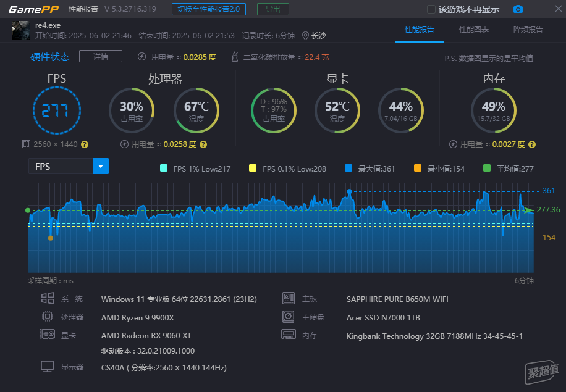Viewport: 566px width, 392px height.
Task: Enable the 该游戏不再显示 checkbox
Action: point(431,9)
